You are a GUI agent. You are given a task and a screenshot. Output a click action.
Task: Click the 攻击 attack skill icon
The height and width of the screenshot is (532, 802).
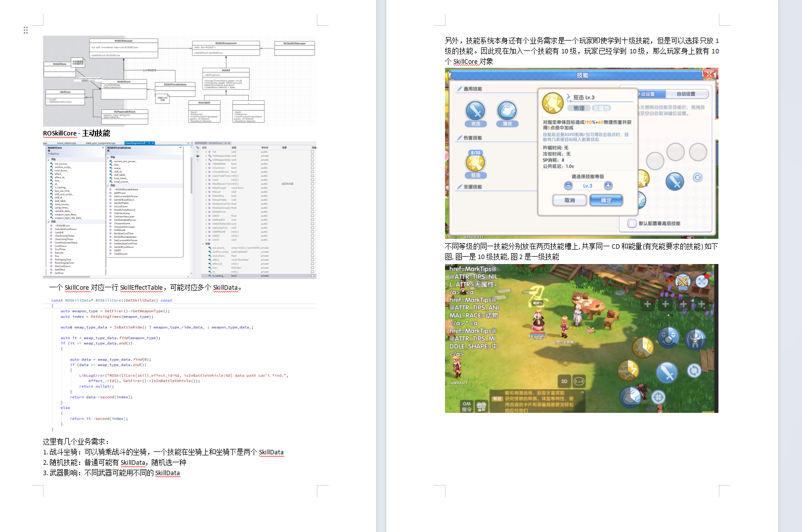pos(475,111)
